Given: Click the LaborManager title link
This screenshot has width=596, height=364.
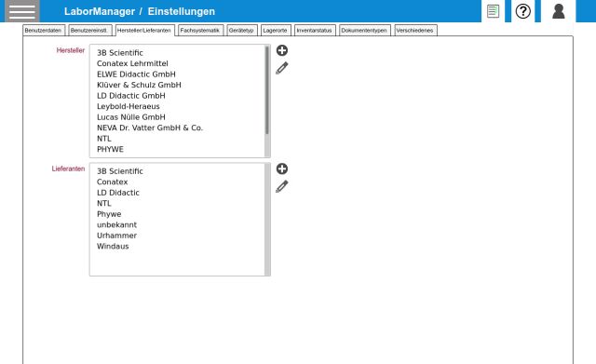Looking at the screenshot, I should point(100,11).
